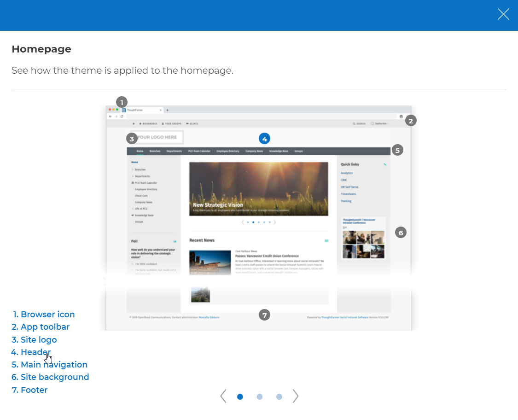This screenshot has width=518, height=420.
Task: Expand Departments in the sidebar tree
Action: 133,176
